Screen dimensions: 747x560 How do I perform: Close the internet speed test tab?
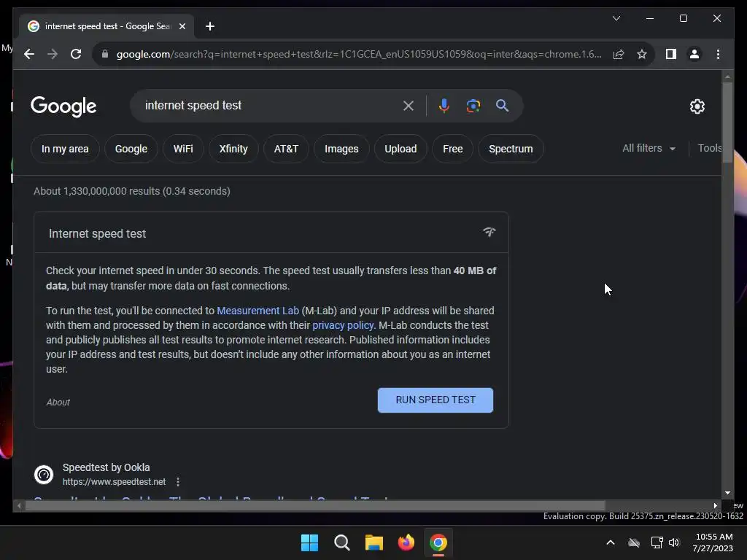[182, 26]
